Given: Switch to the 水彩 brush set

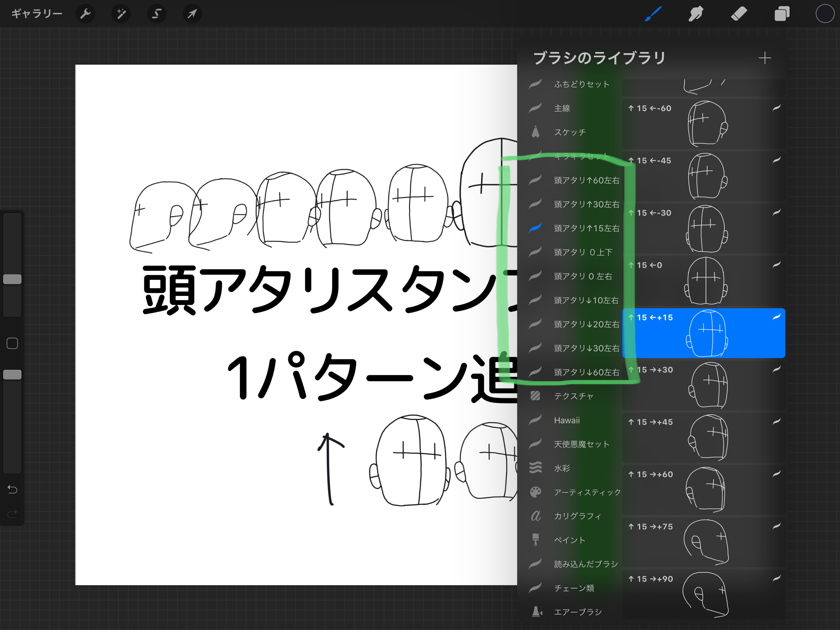Looking at the screenshot, I should [x=563, y=468].
